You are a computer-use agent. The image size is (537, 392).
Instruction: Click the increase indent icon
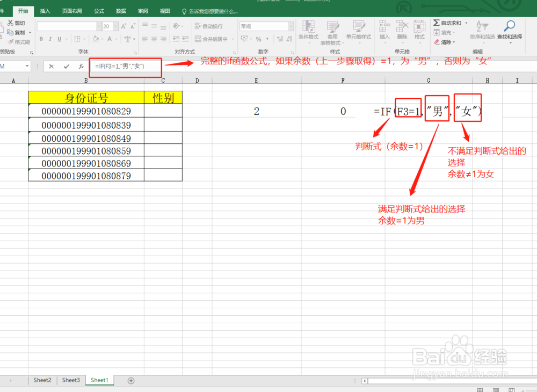point(185,39)
